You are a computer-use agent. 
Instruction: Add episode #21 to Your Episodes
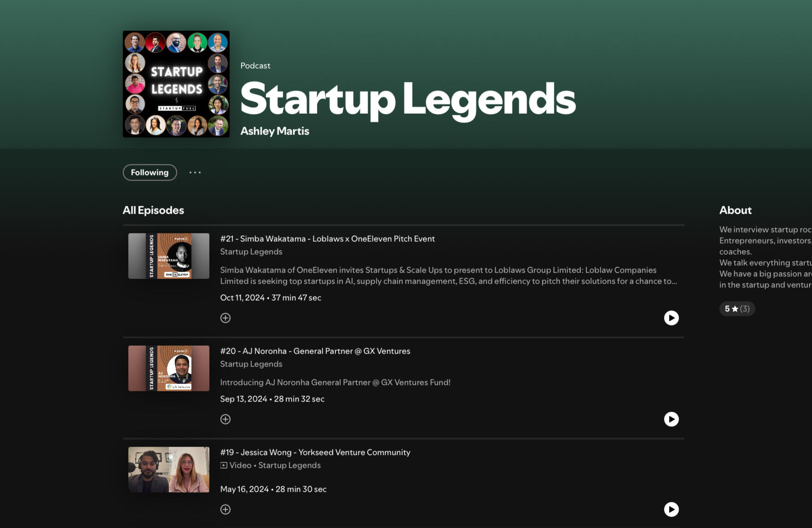coord(225,318)
